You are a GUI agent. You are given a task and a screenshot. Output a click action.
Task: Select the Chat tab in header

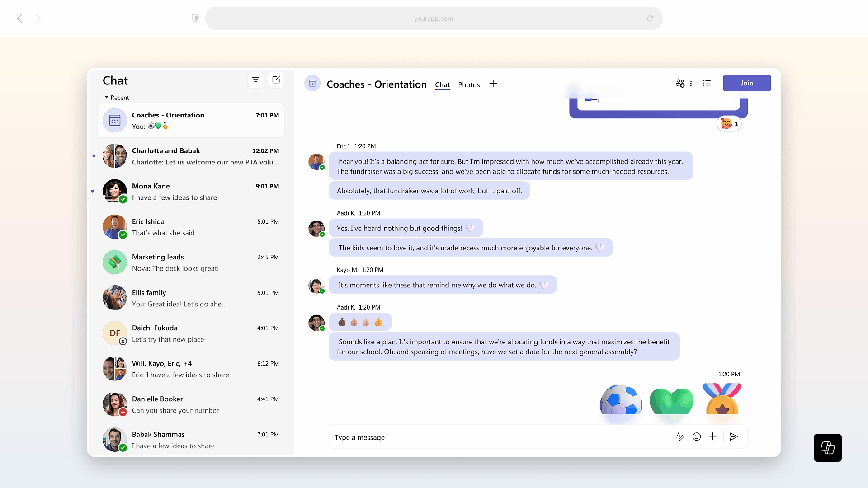coord(442,85)
